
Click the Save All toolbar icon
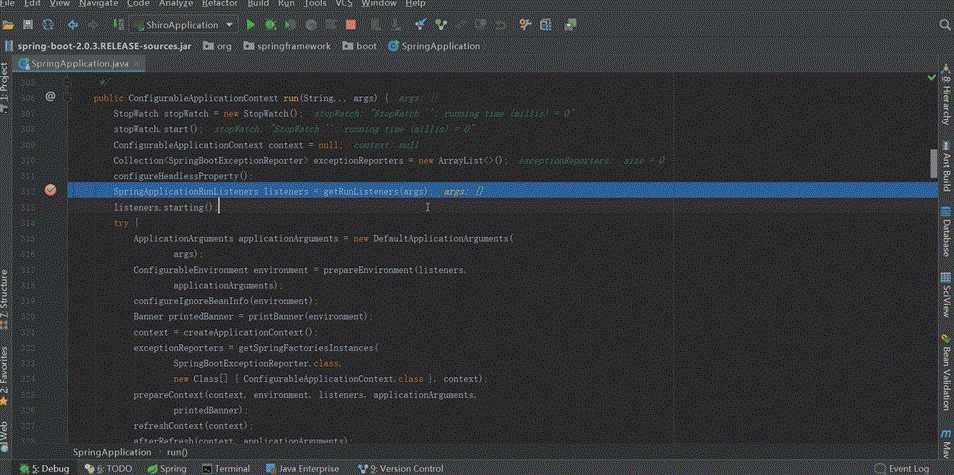point(27,25)
